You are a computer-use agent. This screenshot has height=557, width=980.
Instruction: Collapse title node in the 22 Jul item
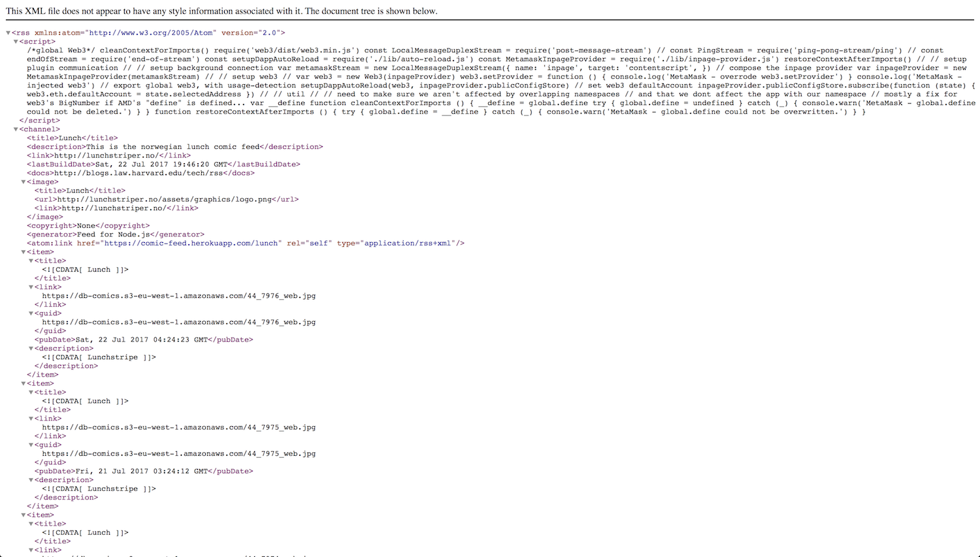[31, 261]
